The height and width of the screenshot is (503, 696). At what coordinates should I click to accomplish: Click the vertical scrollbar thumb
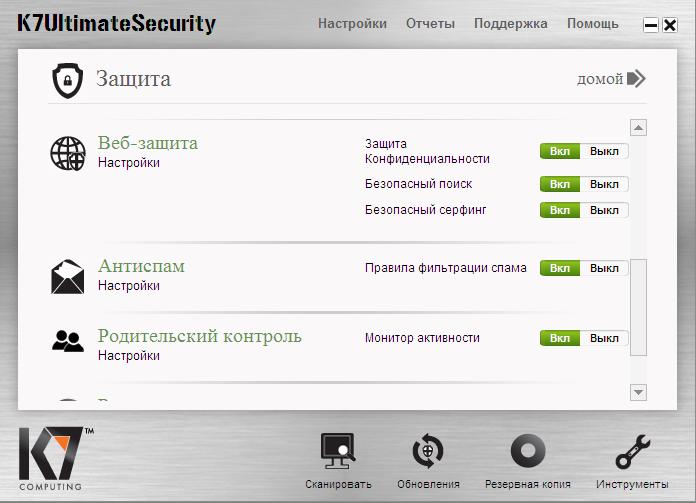(x=638, y=307)
